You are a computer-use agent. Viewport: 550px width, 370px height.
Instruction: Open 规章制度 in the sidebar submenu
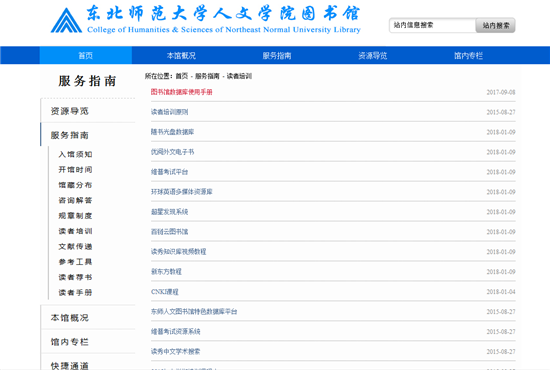coord(75,216)
